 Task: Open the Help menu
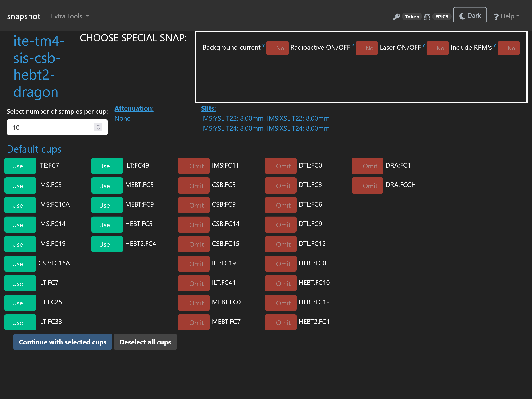click(x=506, y=16)
